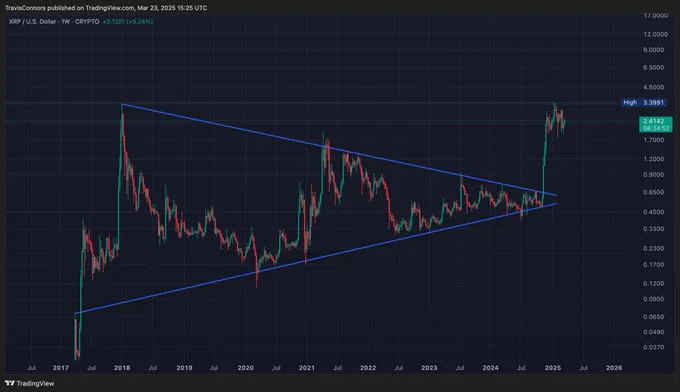Click the 2026 time axis label
The width and height of the screenshot is (680, 392).
[x=614, y=368]
